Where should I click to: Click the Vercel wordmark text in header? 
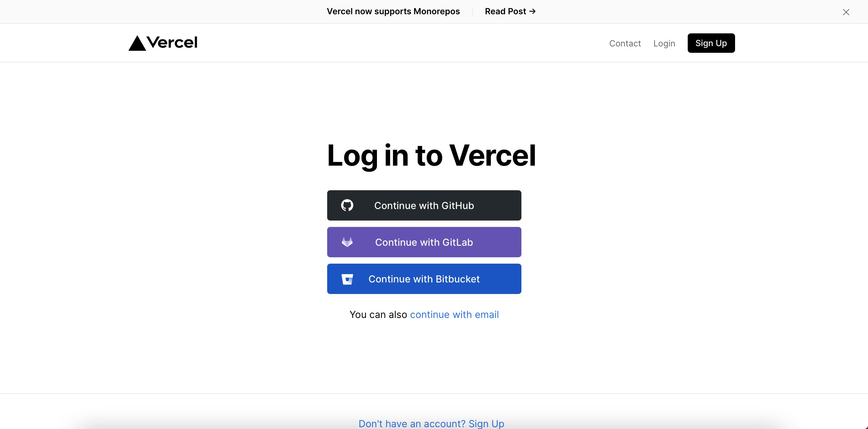click(x=172, y=43)
